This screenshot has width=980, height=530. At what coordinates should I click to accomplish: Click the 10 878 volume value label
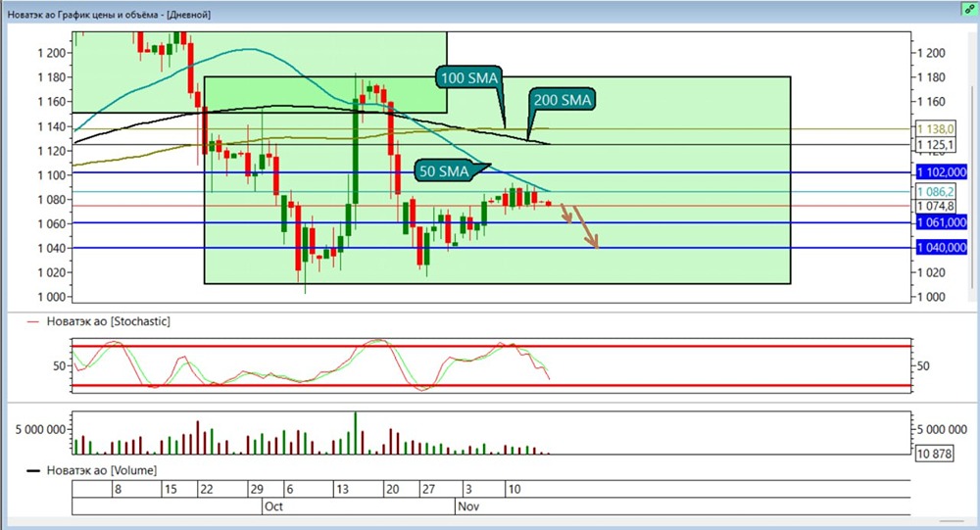tap(934, 454)
